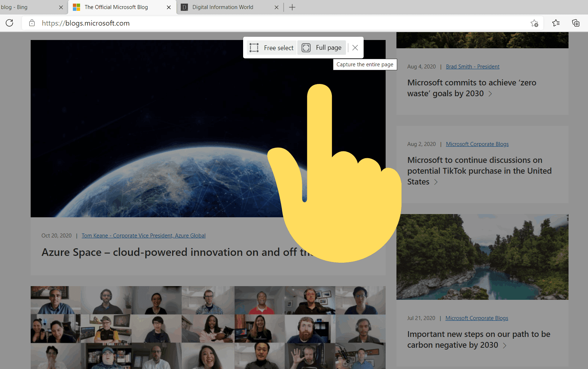588x369 pixels.
Task: Open the Favorites panel
Action: (x=556, y=23)
